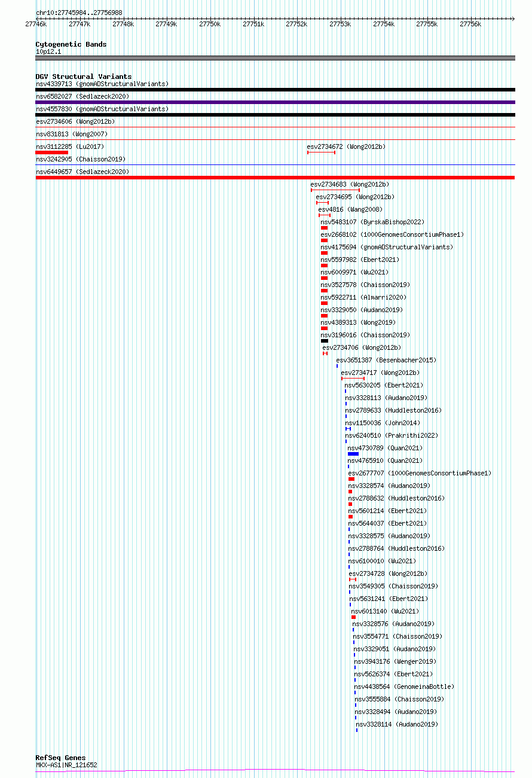
Task: Open nsv831813 Wong2007 variant label
Action: pyautogui.click(x=72, y=134)
